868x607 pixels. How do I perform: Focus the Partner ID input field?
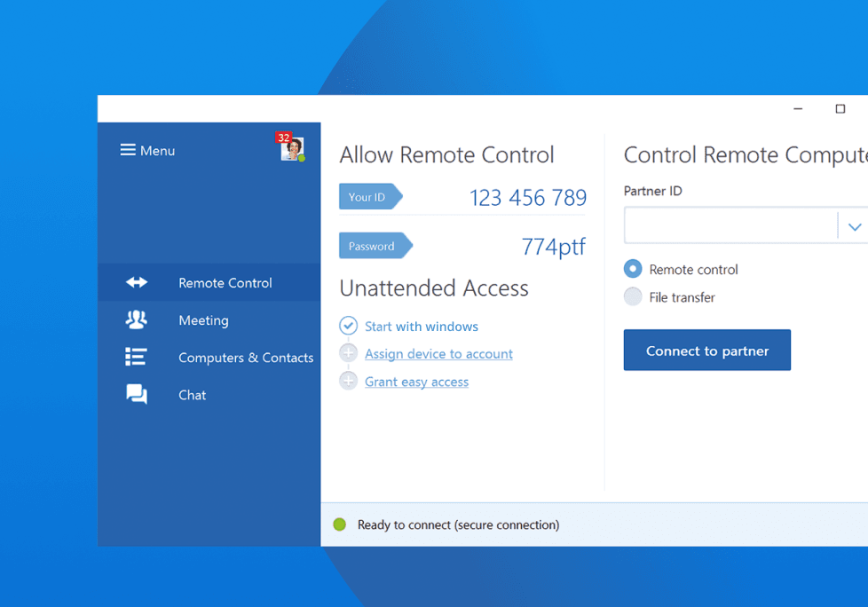point(730,226)
